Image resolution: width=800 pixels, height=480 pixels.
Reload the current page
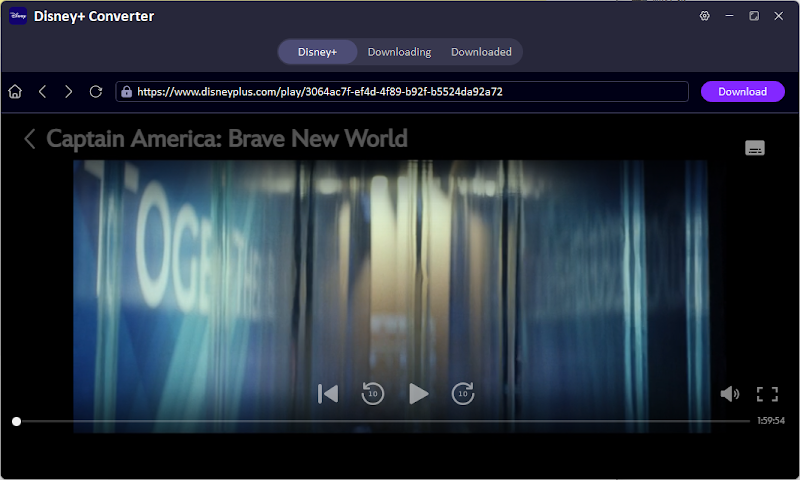(x=95, y=91)
